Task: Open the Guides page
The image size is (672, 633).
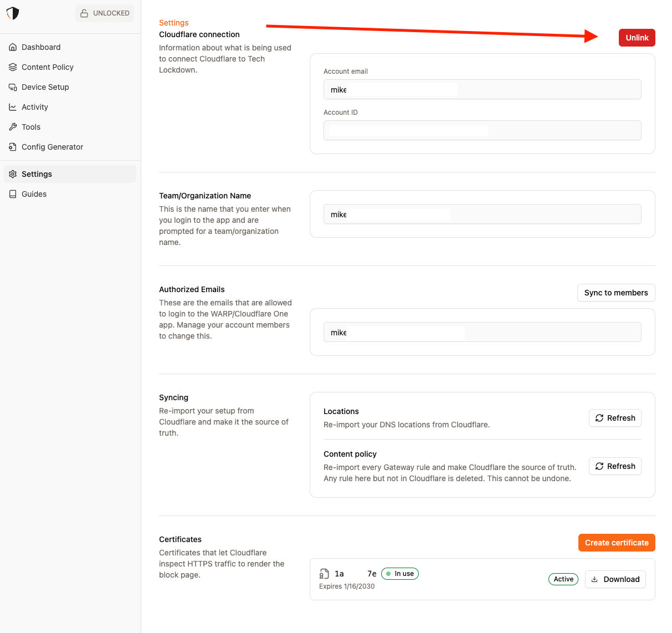Action: click(70, 194)
